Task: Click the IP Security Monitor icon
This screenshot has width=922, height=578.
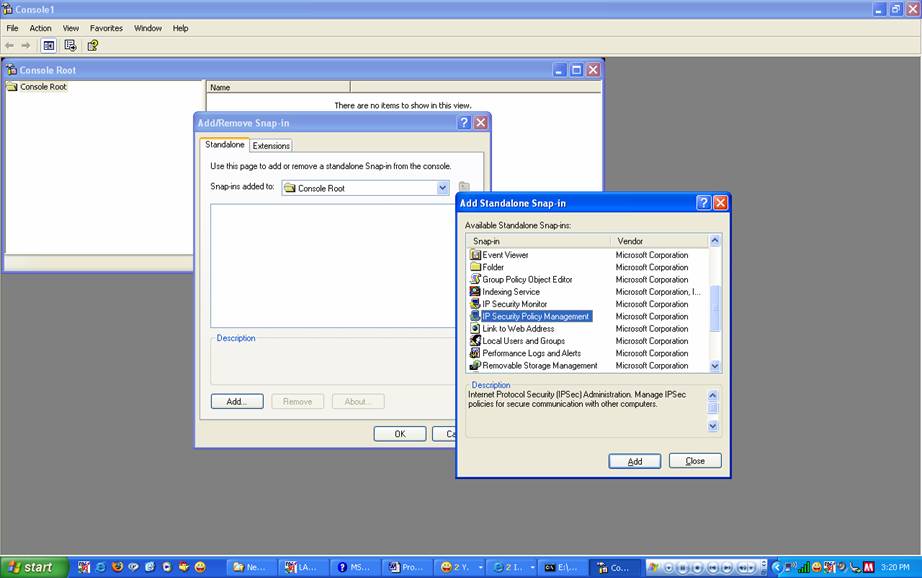Action: click(x=475, y=304)
